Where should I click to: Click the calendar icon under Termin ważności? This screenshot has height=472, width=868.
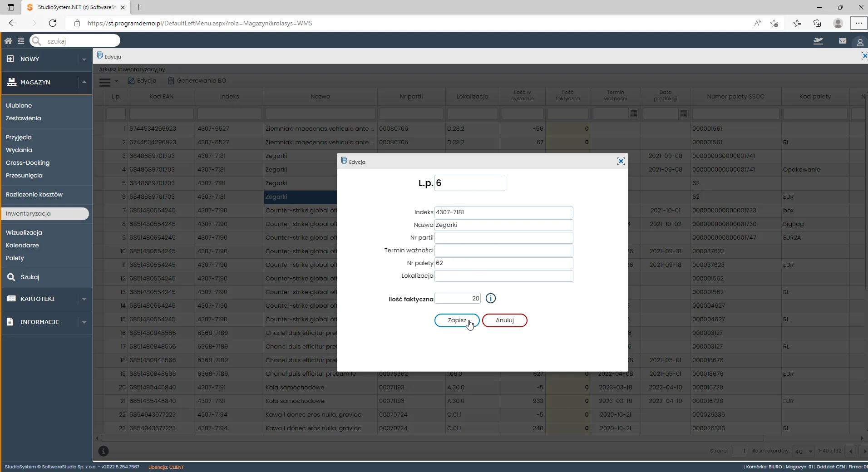point(634,114)
